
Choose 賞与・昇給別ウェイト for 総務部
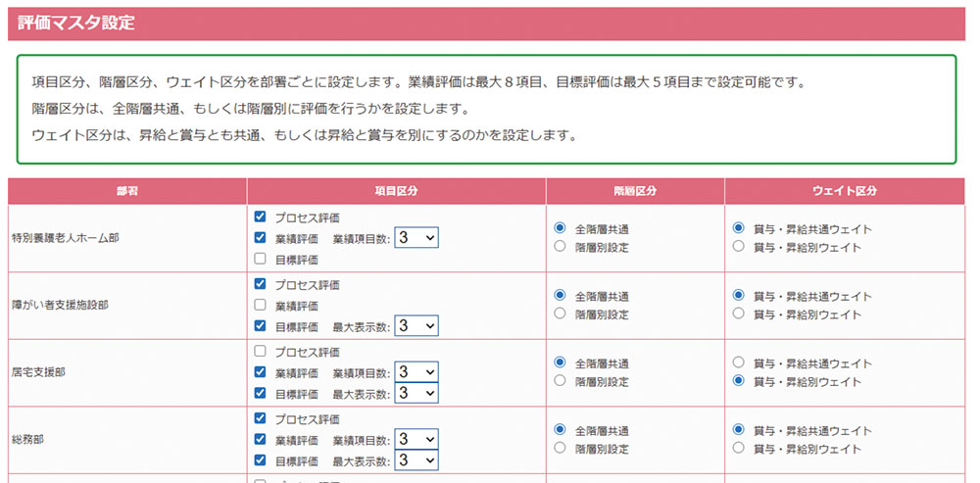tap(739, 448)
